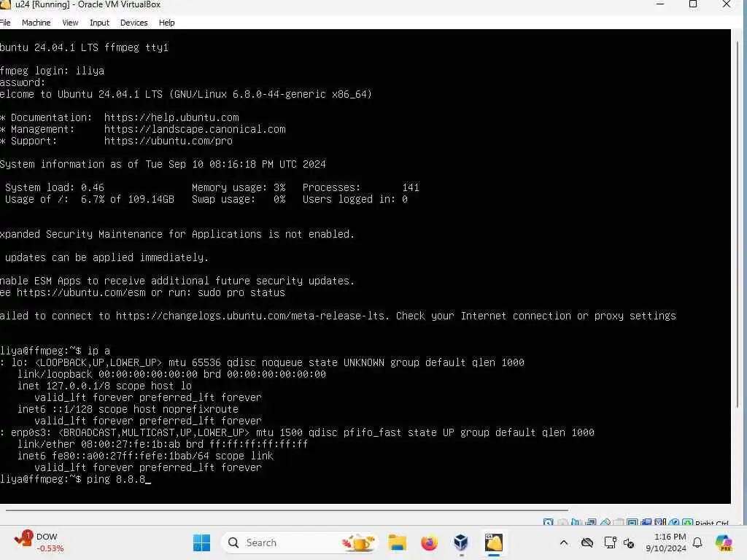Show hidden tray icons chevron
747x560 pixels.
[564, 542]
